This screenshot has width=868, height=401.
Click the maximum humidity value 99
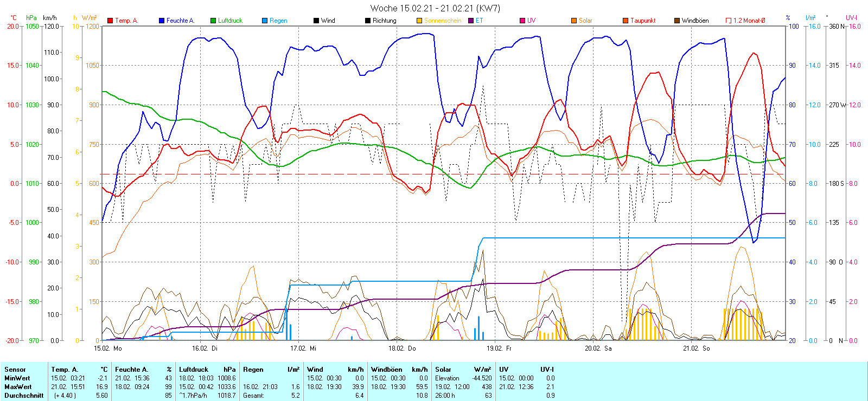click(168, 387)
